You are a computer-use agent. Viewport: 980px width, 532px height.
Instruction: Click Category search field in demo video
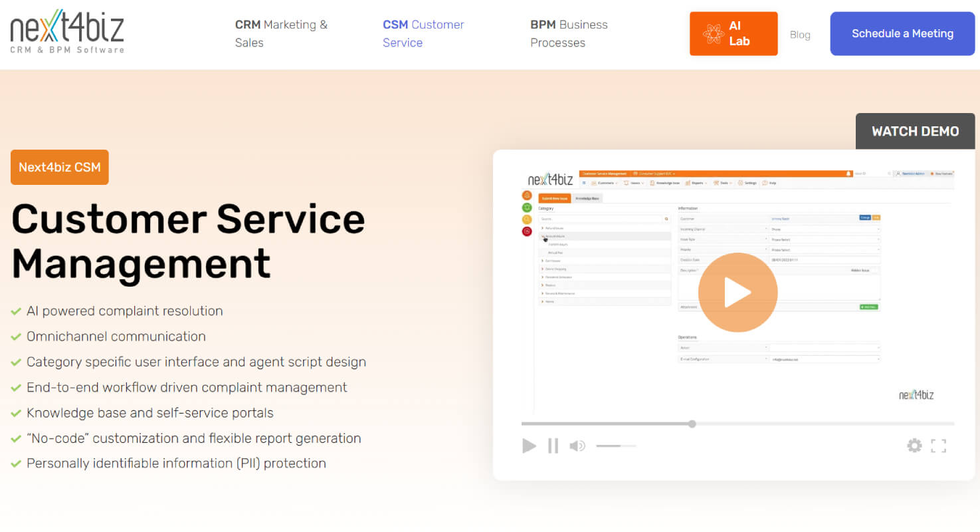604,219
